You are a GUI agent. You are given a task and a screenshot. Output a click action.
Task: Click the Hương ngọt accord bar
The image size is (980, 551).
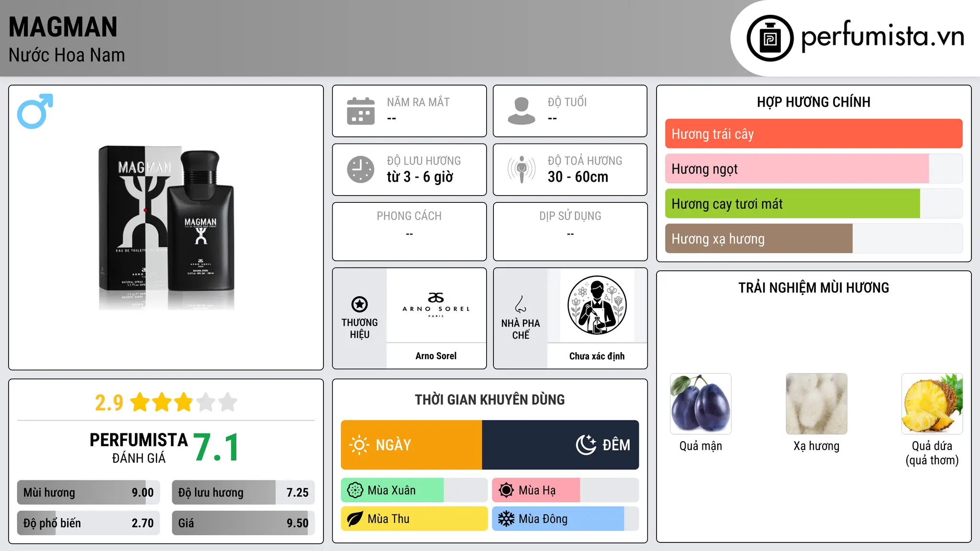pos(813,169)
